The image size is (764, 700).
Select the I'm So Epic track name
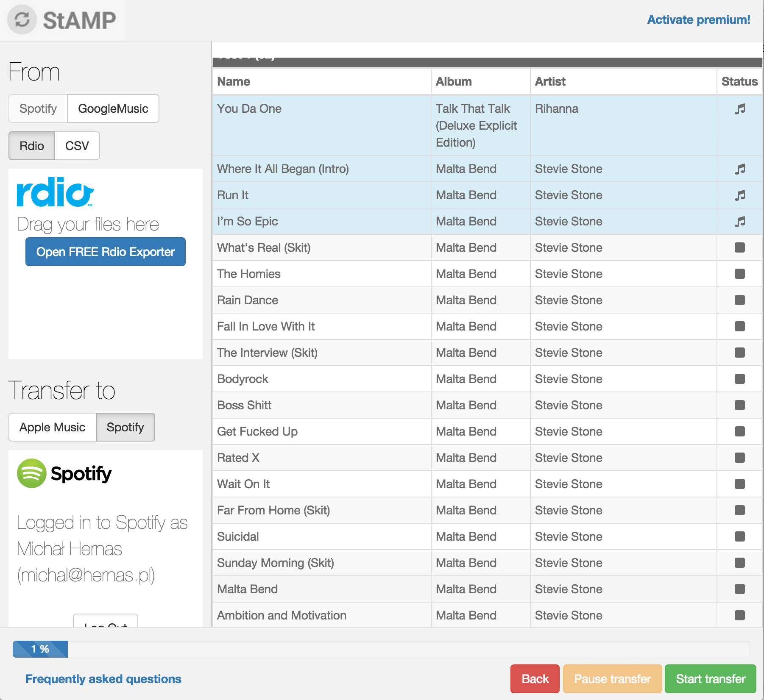pos(248,221)
